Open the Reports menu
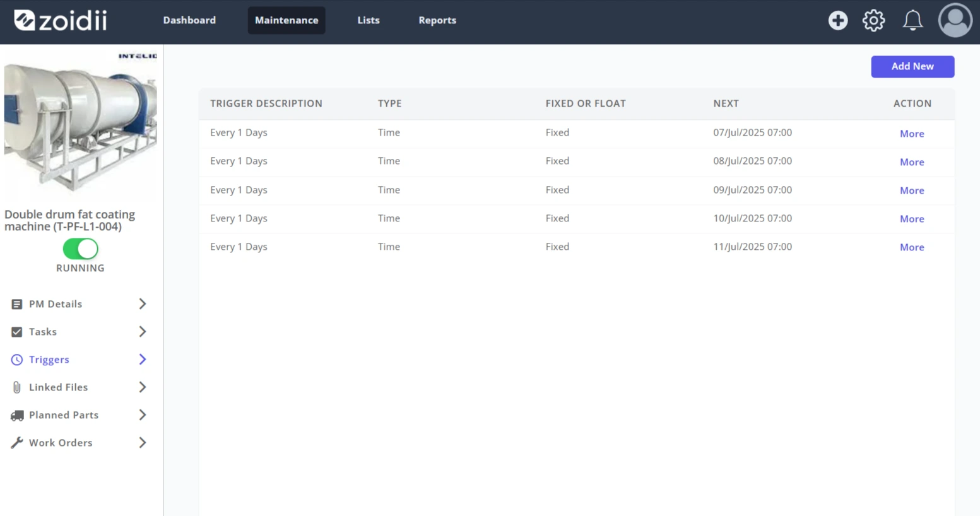This screenshot has height=516, width=980. 437,20
